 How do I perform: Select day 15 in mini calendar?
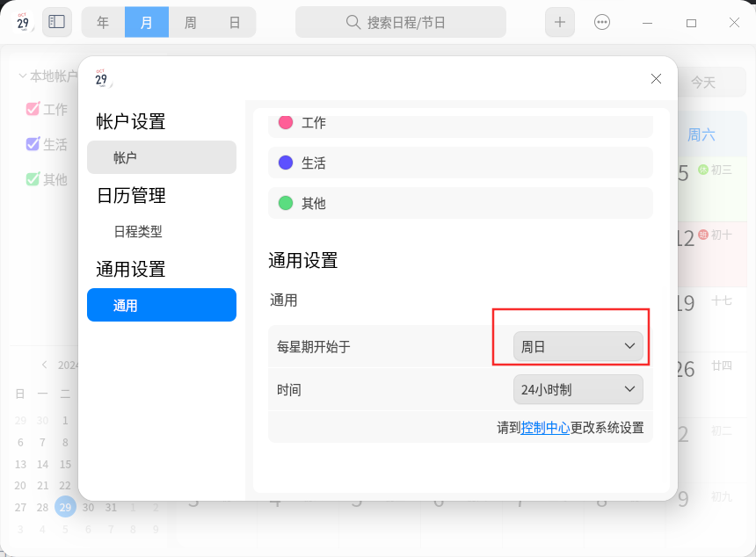(x=65, y=464)
